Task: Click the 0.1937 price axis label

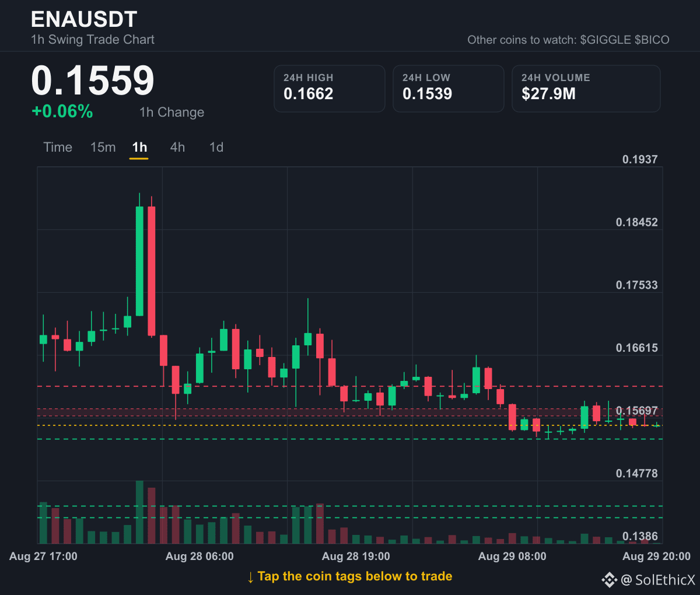Action: [x=640, y=159]
